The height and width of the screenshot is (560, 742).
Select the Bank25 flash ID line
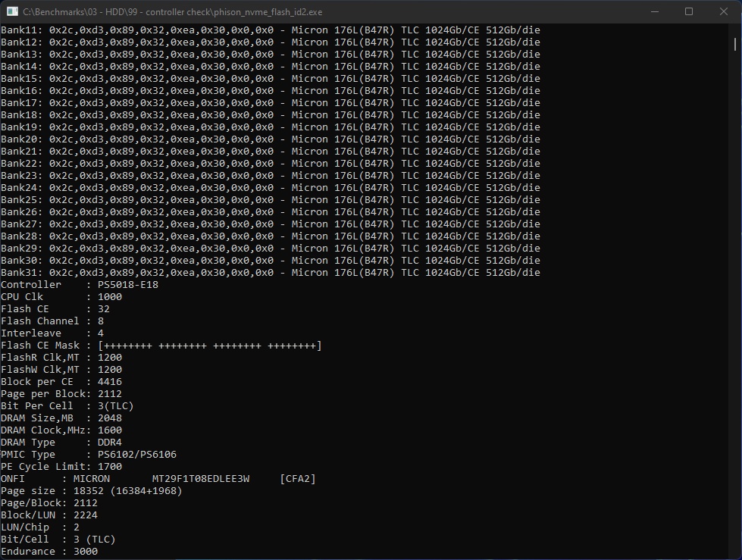[x=271, y=200]
